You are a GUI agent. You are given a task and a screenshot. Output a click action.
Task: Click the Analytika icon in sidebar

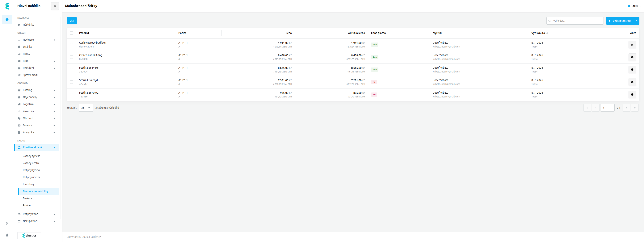click(x=19, y=133)
